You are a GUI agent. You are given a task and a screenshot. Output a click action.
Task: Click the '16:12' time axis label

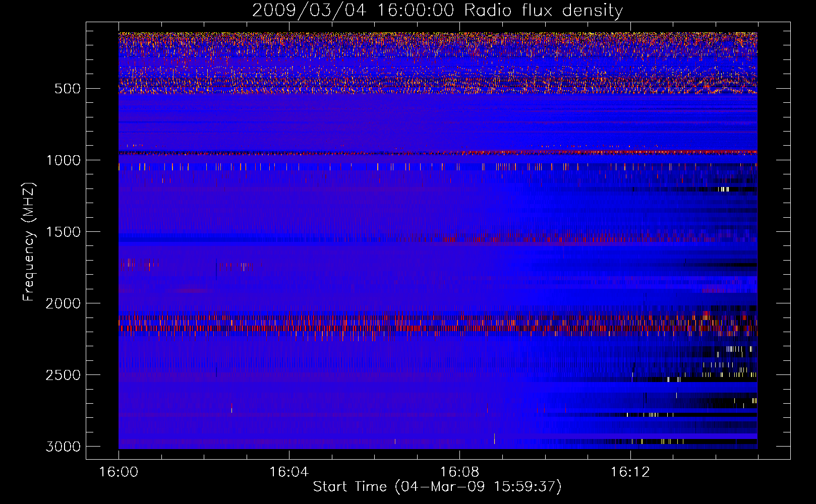(x=630, y=472)
